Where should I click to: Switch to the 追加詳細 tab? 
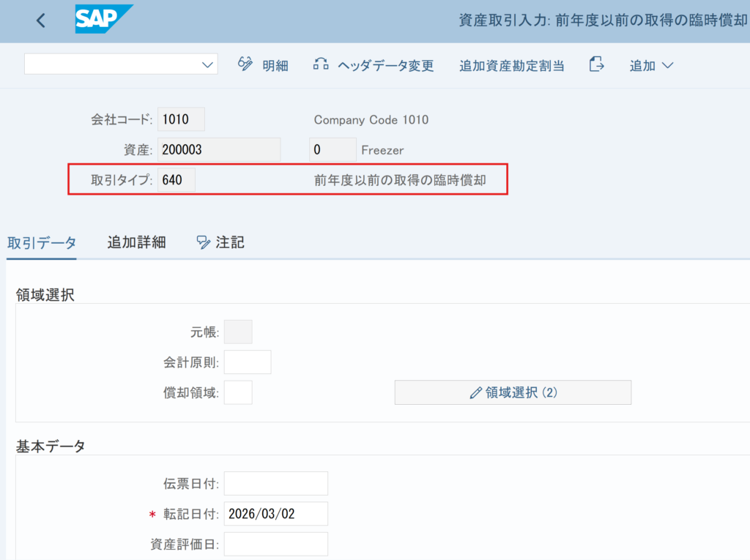(x=136, y=242)
